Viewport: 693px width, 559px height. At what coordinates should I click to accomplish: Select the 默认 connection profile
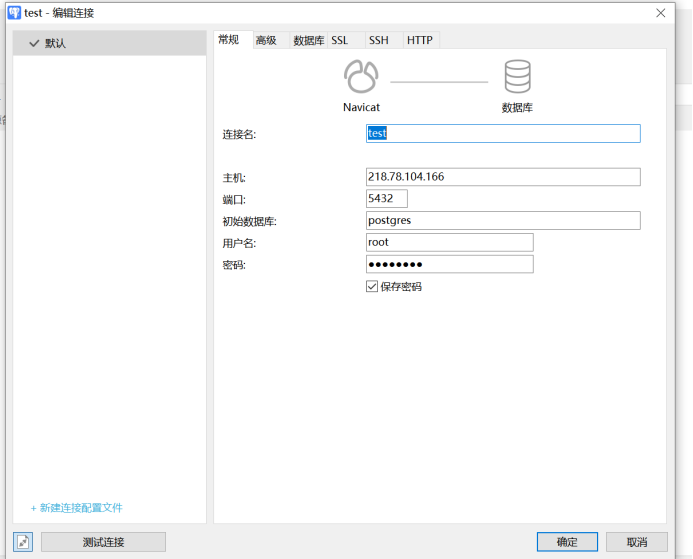tap(109, 44)
